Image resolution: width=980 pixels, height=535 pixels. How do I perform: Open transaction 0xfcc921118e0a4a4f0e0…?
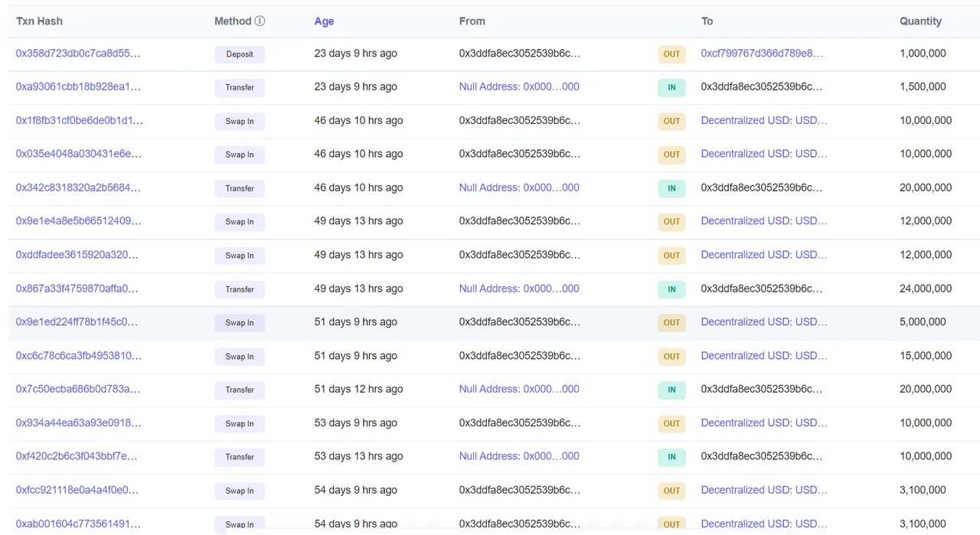click(x=77, y=490)
